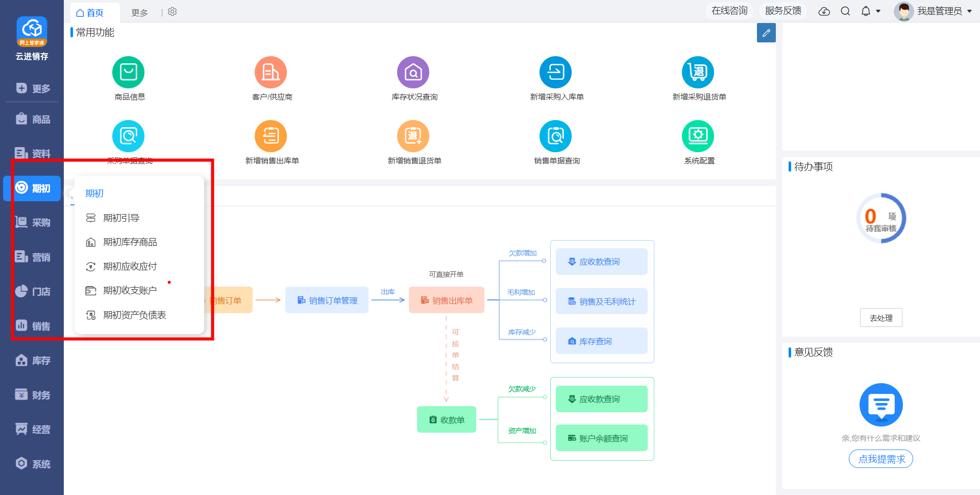
Task: Open the 资料 sidebar module
Action: coord(32,153)
